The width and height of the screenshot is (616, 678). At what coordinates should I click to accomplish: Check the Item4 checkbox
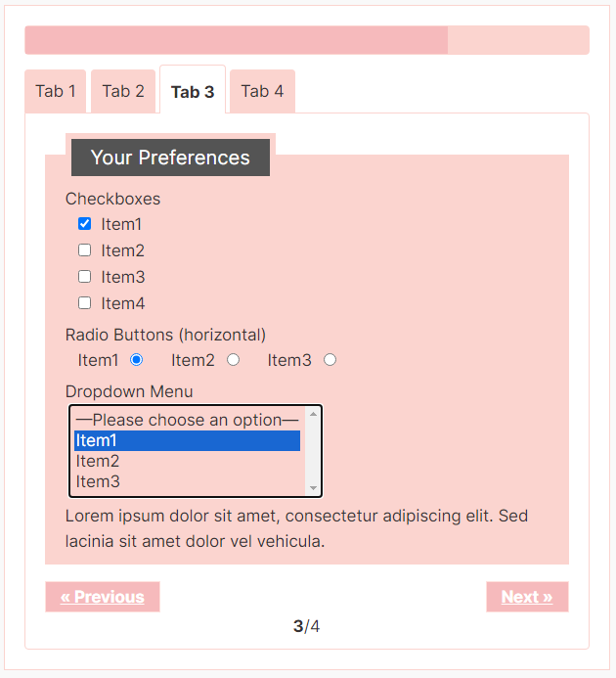click(x=85, y=303)
